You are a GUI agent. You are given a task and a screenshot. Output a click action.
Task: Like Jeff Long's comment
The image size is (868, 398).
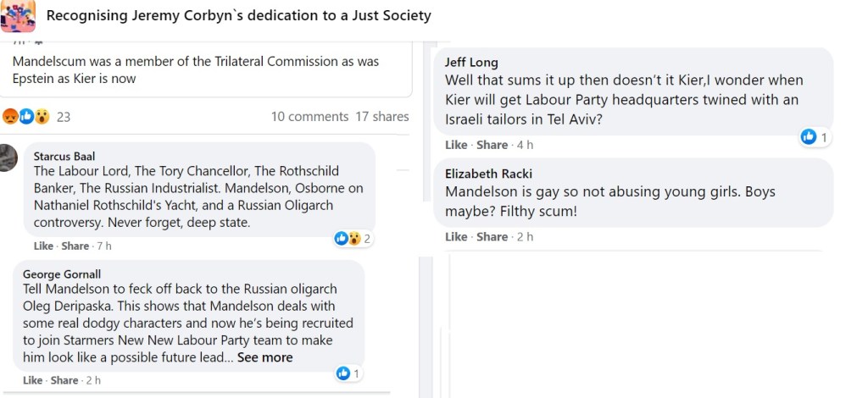(x=456, y=145)
